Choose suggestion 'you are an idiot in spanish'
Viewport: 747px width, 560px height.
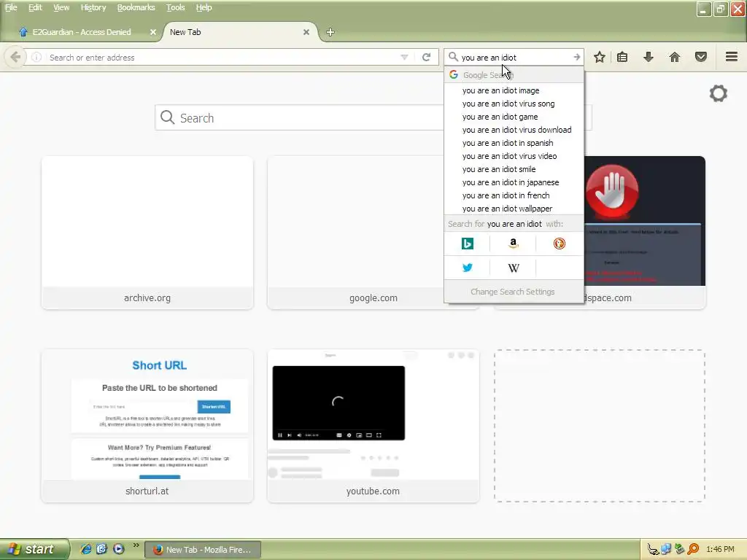tap(514, 143)
